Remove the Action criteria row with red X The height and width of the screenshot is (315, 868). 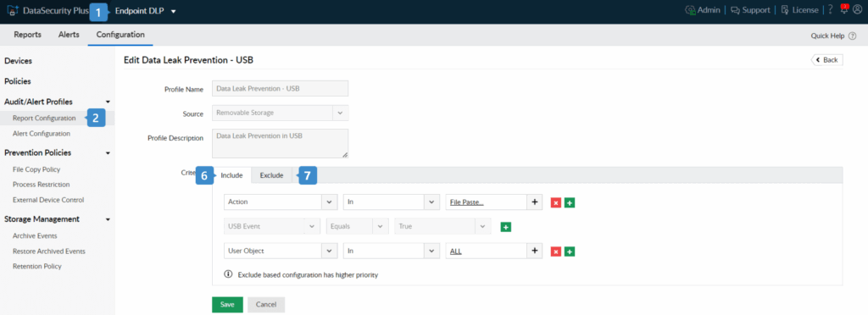(x=556, y=202)
